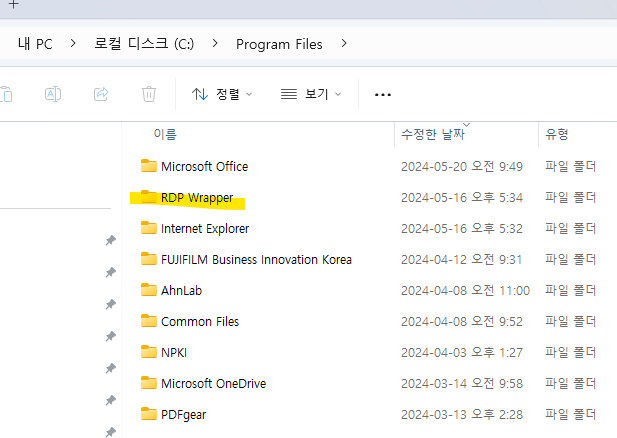Click 파일 폴더 type in NPKI row
The image size is (617, 438).
571,352
